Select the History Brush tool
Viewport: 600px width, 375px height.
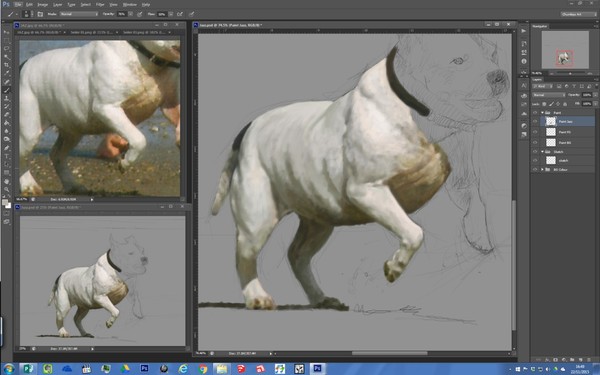7,106
